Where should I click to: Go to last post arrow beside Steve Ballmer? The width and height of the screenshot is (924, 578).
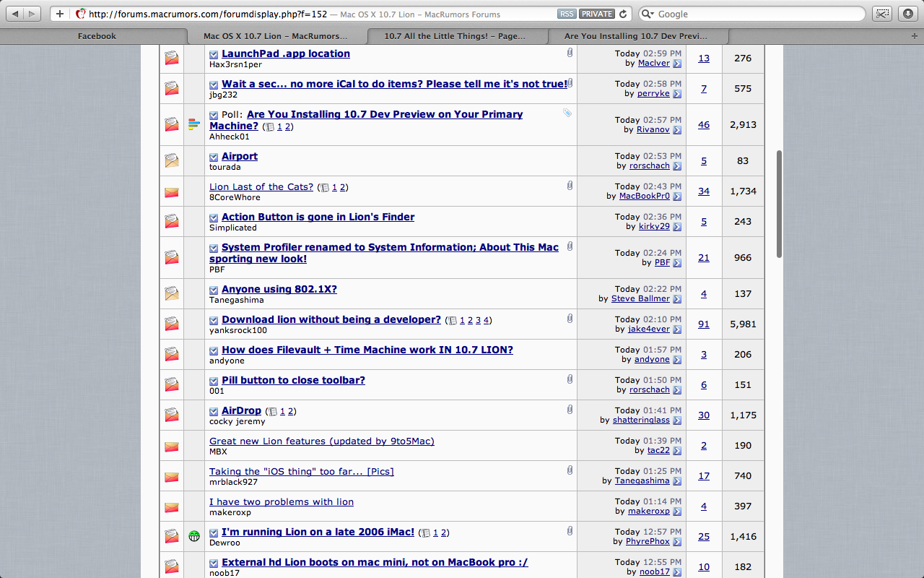pyautogui.click(x=677, y=299)
